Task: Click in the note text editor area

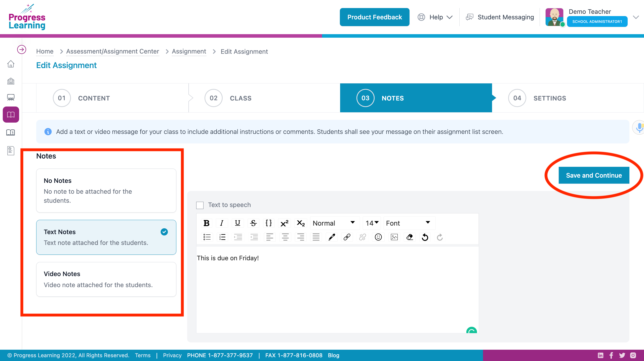Action: coord(337,290)
